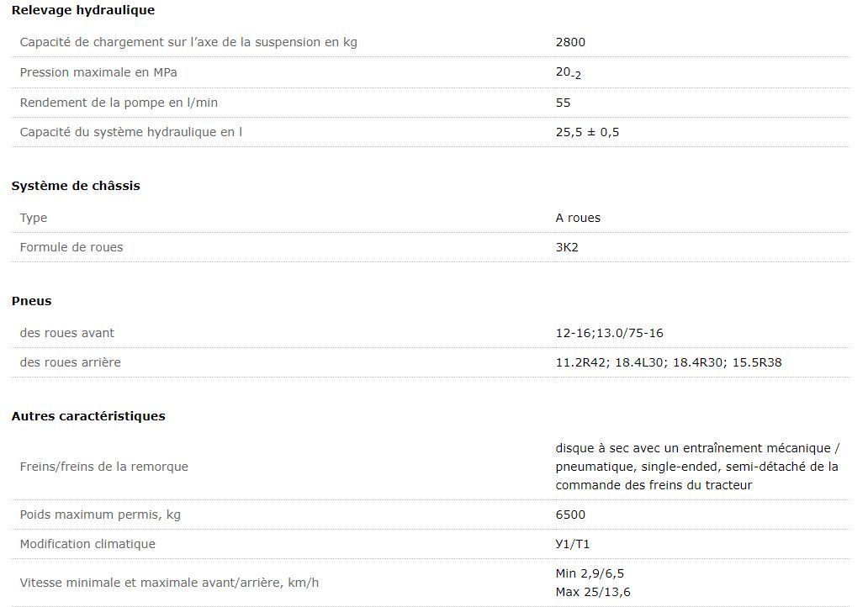Viewport: 868px width, 607px height.
Task: Click the maximum weight value 6500
Action: (x=570, y=515)
